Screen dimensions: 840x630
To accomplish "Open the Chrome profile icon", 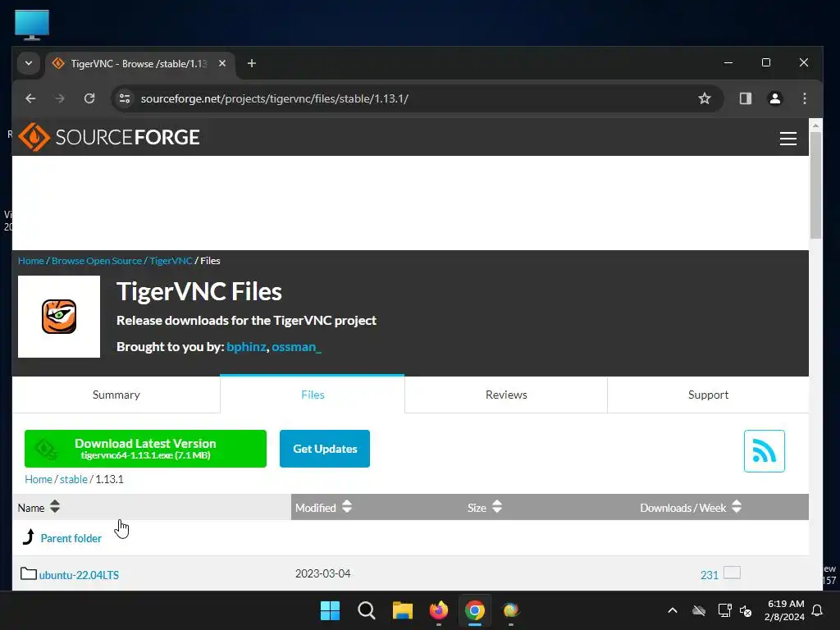I will pyautogui.click(x=774, y=98).
